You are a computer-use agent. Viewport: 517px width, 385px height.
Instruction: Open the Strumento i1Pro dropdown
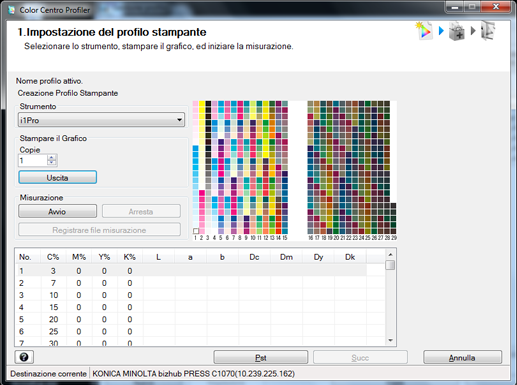pos(101,120)
